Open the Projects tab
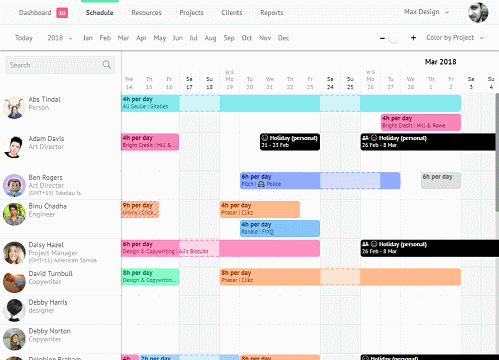The height and width of the screenshot is (360, 499). [191, 13]
